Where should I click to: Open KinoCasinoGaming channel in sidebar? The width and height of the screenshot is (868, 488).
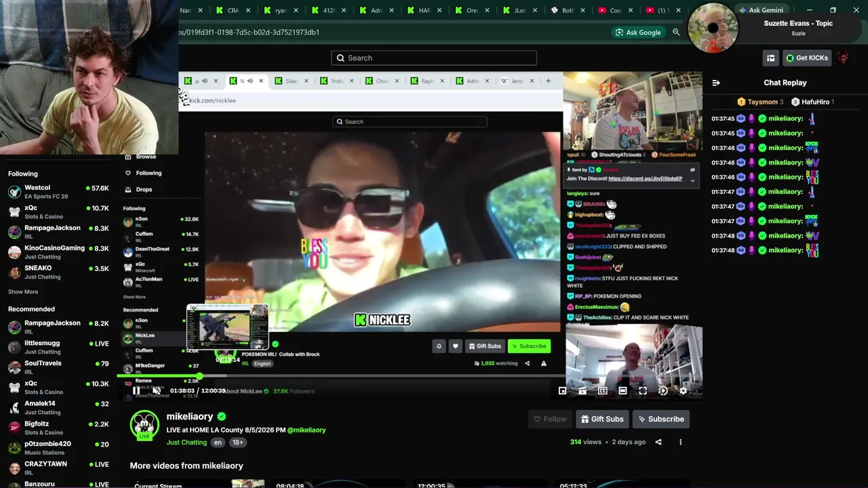click(58, 252)
